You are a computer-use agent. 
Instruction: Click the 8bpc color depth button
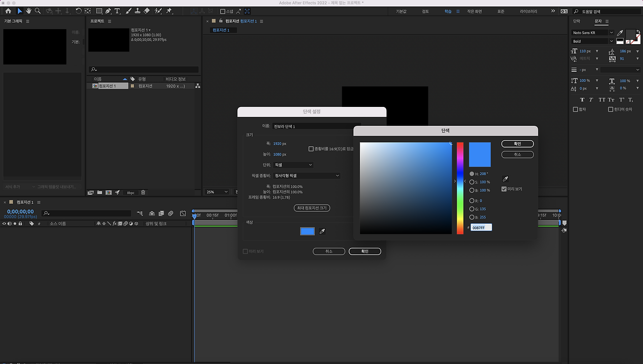(x=130, y=192)
